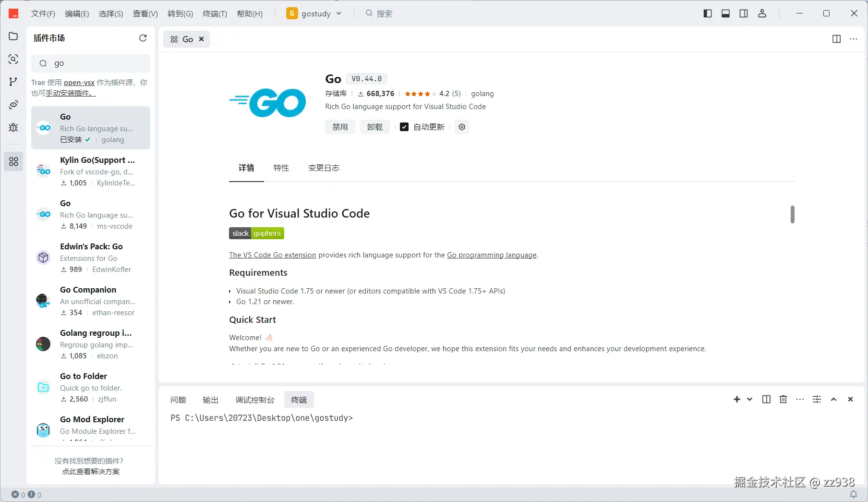Split the terminal panel

tap(766, 399)
